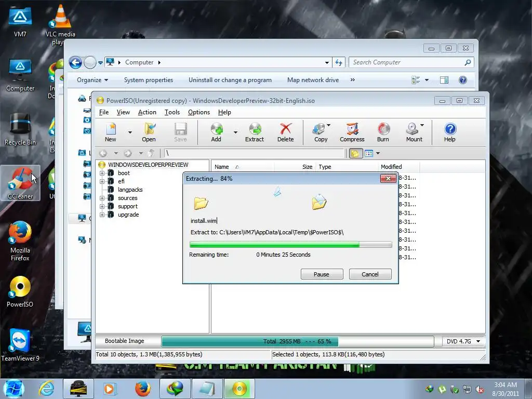Image resolution: width=532 pixels, height=399 pixels.
Task: Click the Burn toolbar icon
Action: tap(383, 132)
